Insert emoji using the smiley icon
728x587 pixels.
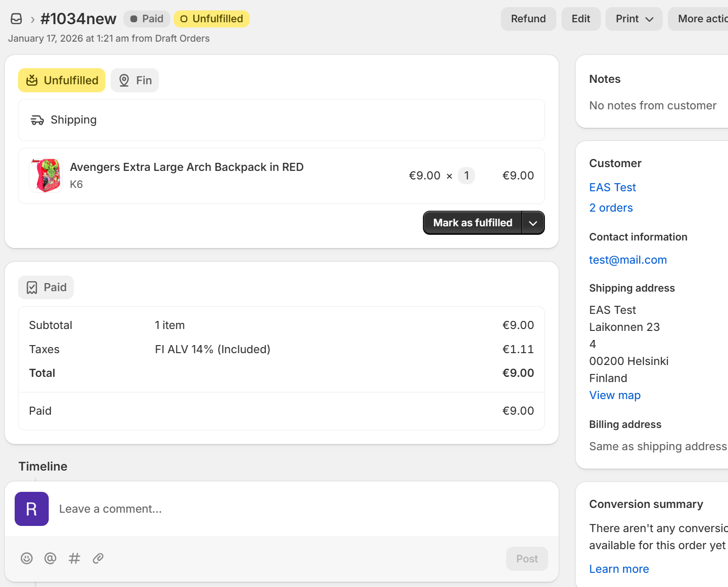click(x=26, y=559)
